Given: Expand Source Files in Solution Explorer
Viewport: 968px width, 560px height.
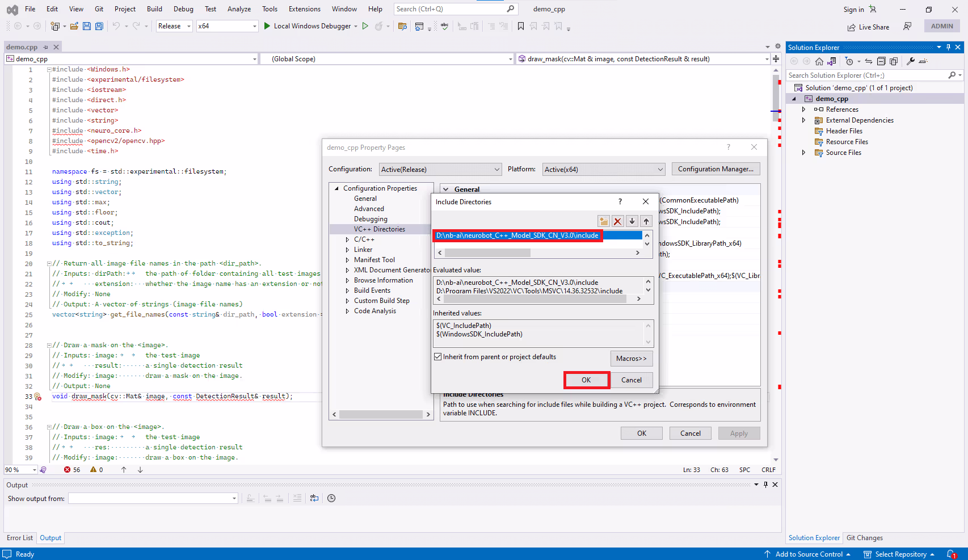Looking at the screenshot, I should point(803,153).
